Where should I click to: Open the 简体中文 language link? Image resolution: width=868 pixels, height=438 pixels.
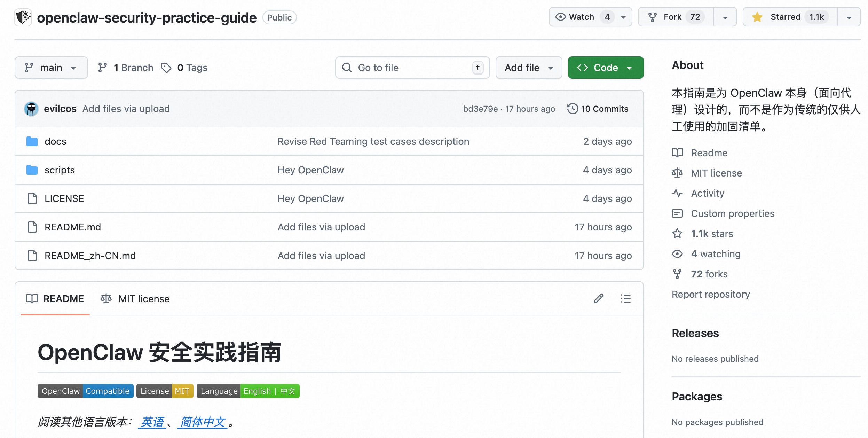[x=203, y=422]
